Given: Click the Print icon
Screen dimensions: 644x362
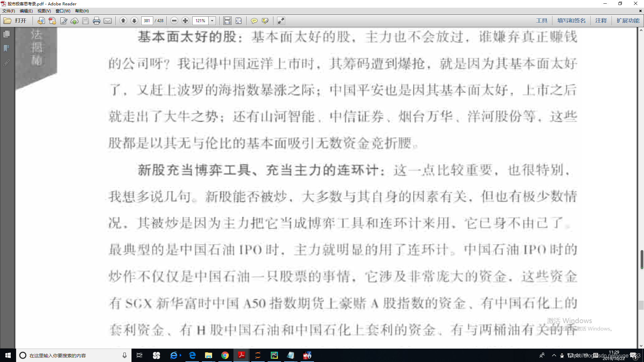Looking at the screenshot, I should [x=97, y=21].
